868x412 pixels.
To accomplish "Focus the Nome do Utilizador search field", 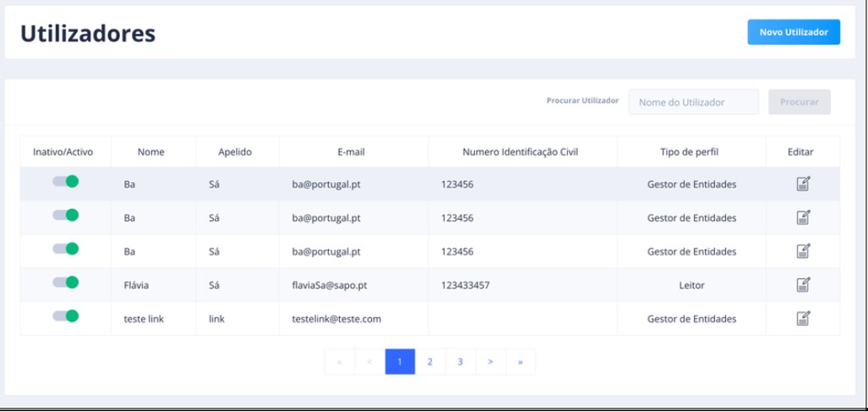I will [693, 102].
